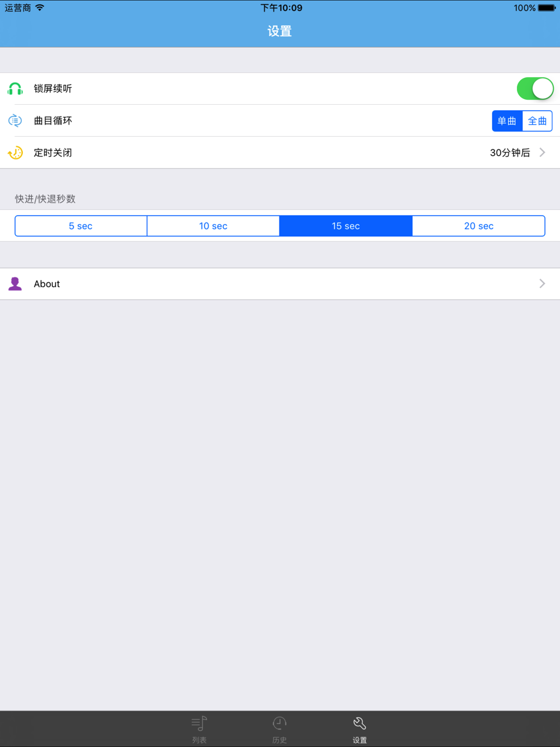Tap the track loop icon
Image resolution: width=560 pixels, height=747 pixels.
click(x=15, y=120)
